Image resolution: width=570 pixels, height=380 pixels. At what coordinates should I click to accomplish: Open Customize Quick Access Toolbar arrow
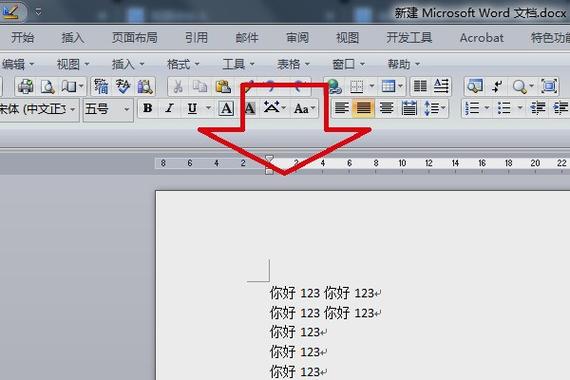tap(38, 12)
